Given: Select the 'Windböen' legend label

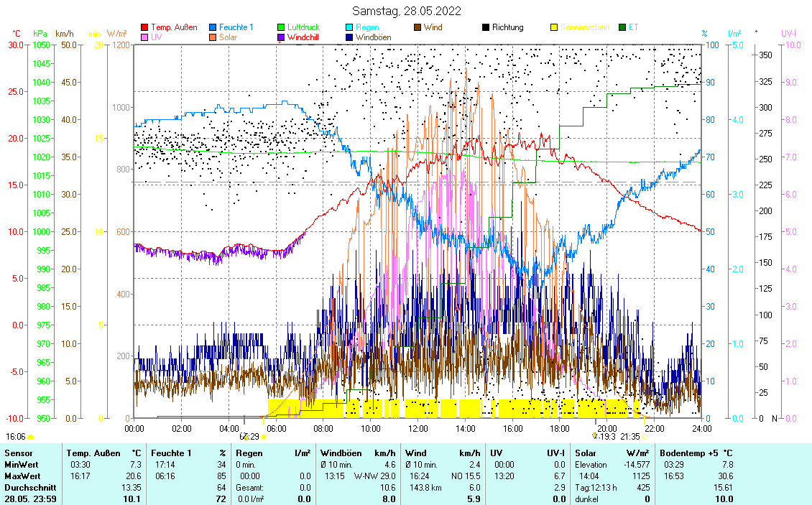Looking at the screenshot, I should click(374, 38).
